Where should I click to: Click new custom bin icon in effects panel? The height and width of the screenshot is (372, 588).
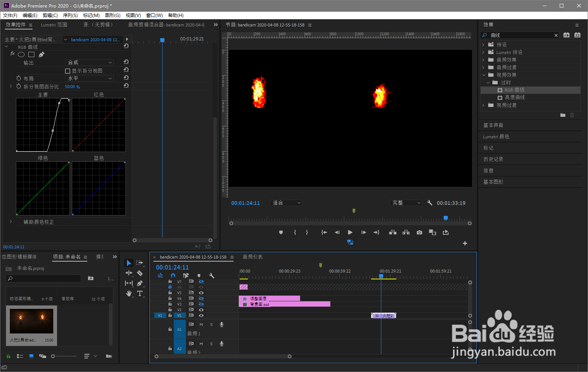pos(563,115)
